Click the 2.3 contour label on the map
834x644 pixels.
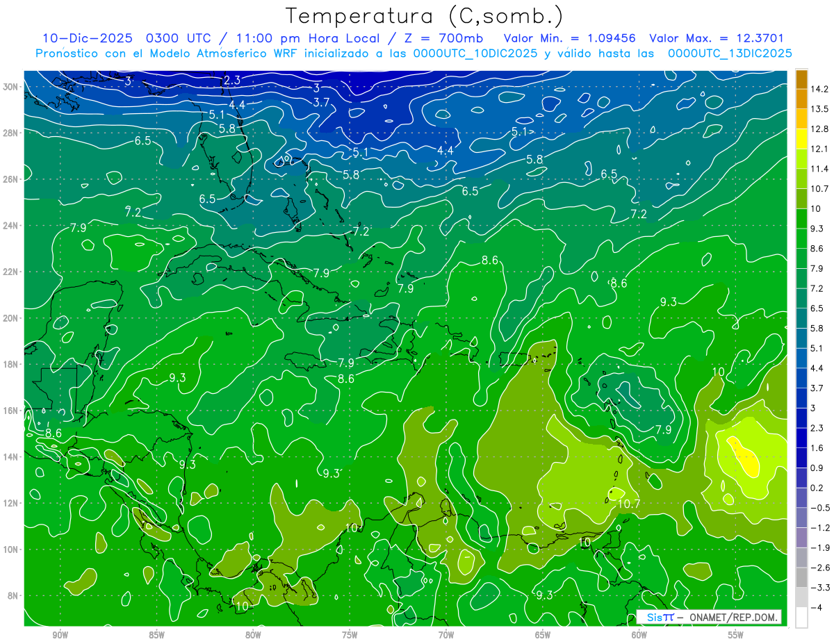[x=232, y=81]
